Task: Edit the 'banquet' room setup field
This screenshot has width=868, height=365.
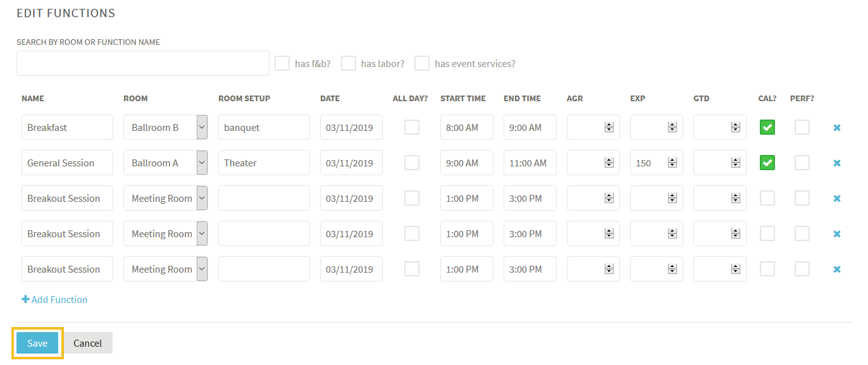Action: pos(264,127)
